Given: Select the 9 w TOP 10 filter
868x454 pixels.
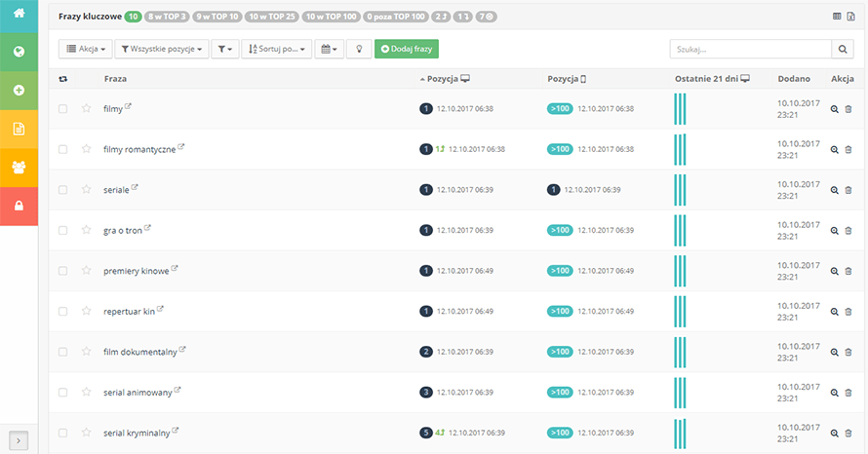Looking at the screenshot, I should (217, 17).
